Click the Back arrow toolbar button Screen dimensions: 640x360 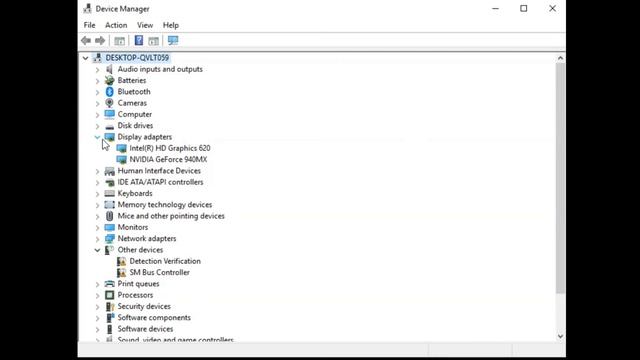[86, 40]
